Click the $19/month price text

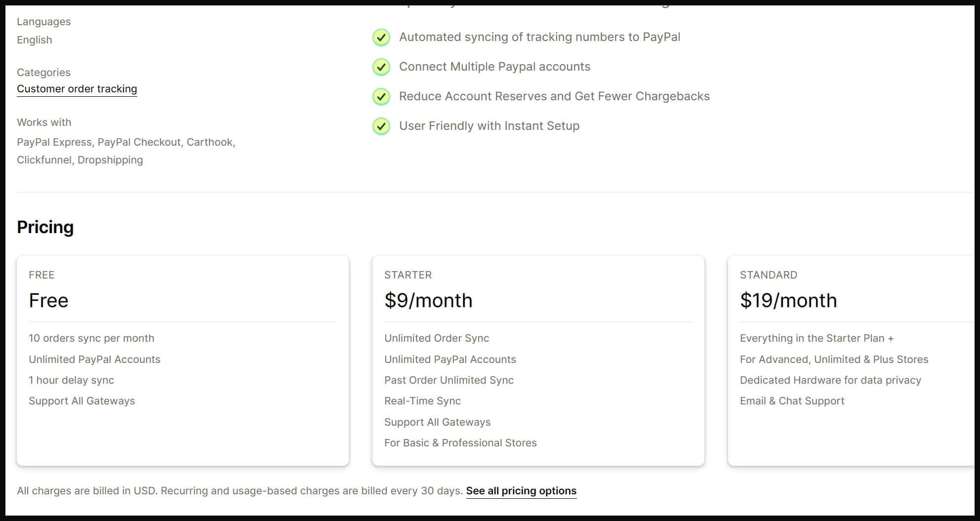tap(788, 300)
